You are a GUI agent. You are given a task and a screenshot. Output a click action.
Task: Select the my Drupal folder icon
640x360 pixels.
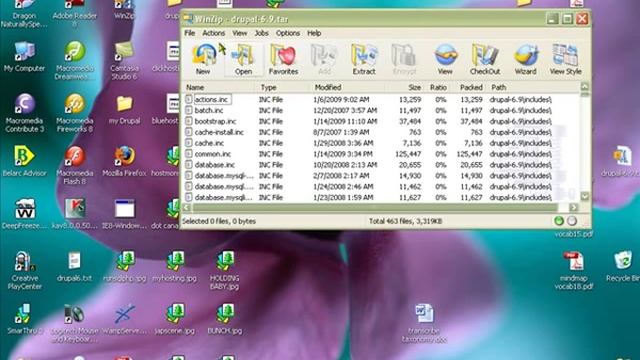click(x=124, y=109)
